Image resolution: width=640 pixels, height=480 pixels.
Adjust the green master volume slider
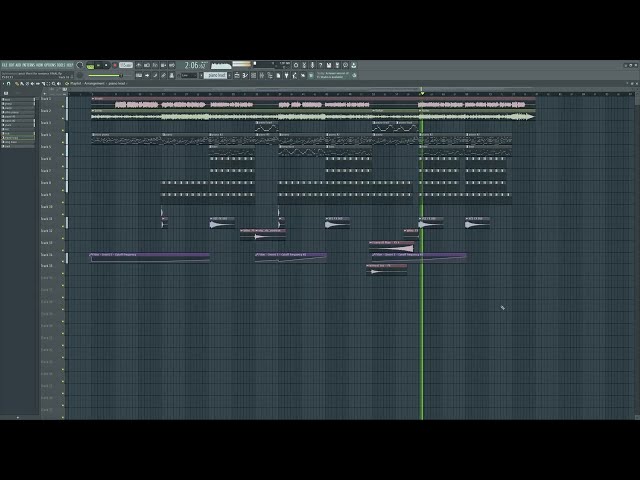click(105, 76)
